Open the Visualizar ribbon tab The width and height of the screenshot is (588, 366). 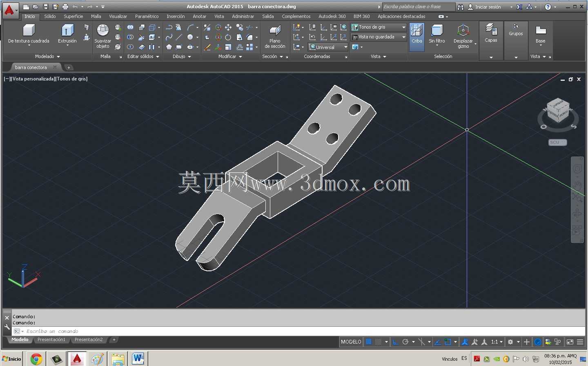[x=118, y=16]
